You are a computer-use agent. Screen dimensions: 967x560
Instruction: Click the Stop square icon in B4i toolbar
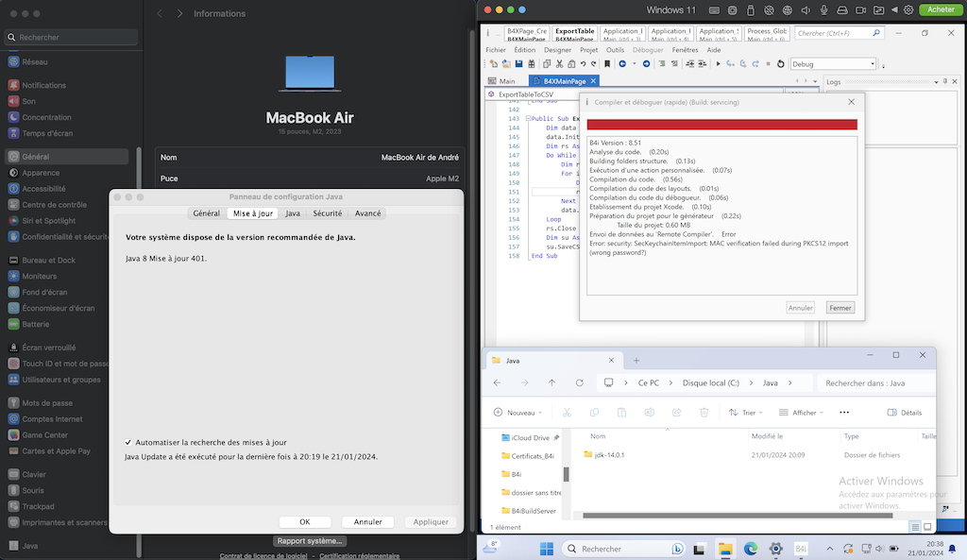(x=768, y=64)
